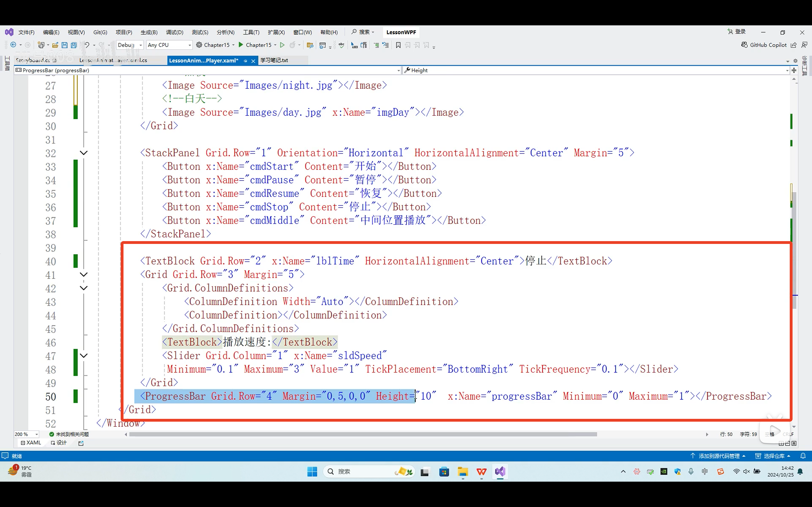The height and width of the screenshot is (507, 812).
Task: Open Visual Studio from Windows taskbar
Action: click(x=500, y=472)
